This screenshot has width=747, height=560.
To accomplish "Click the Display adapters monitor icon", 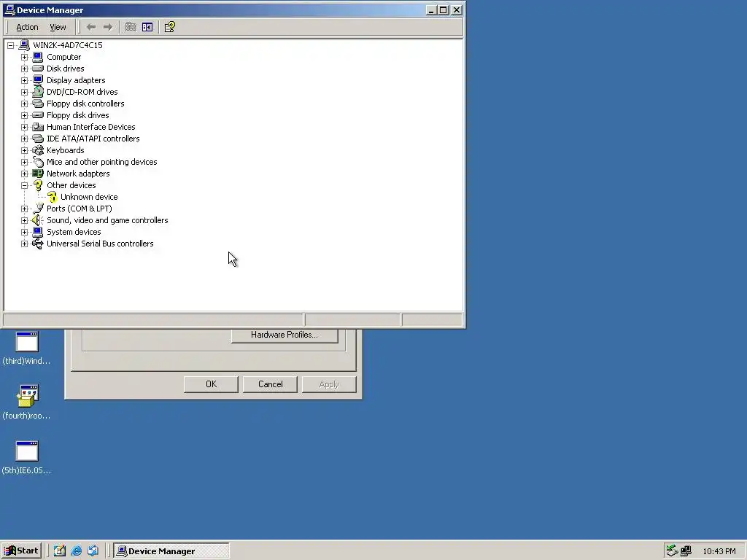I will (x=38, y=80).
